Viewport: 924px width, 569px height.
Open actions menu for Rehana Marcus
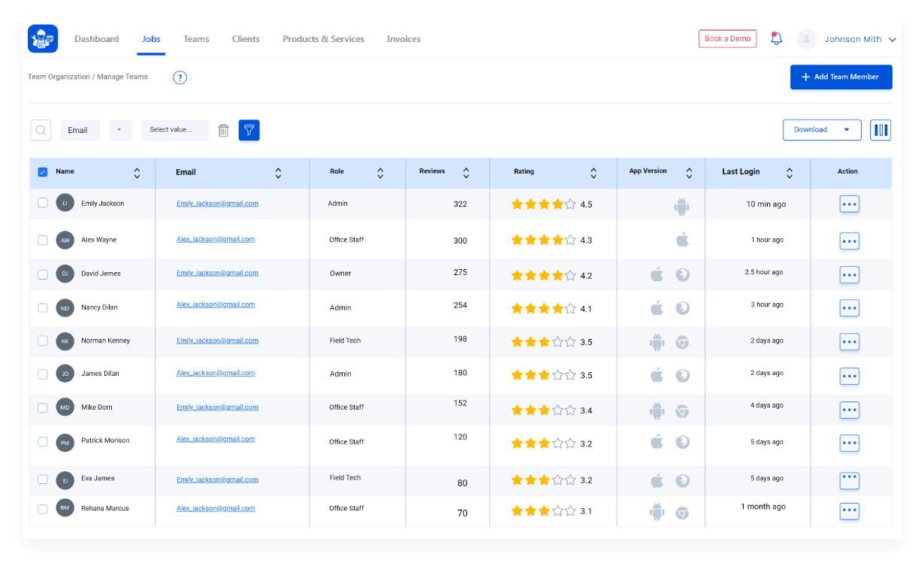point(849,511)
